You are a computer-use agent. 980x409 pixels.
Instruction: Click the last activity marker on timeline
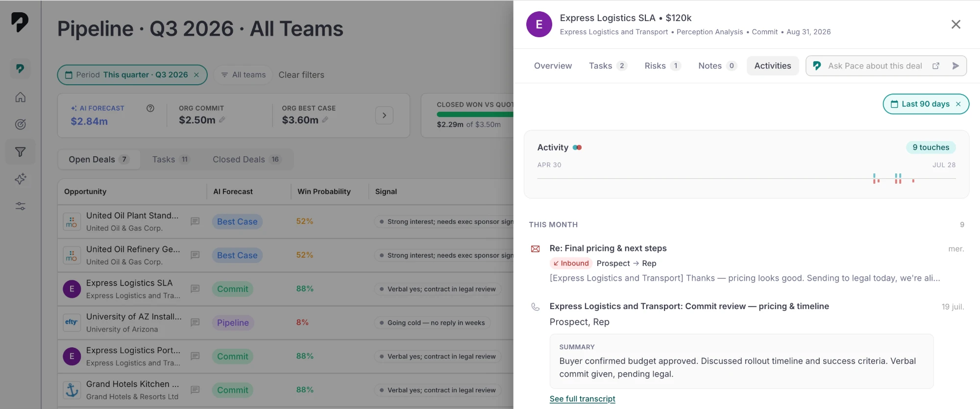point(913,181)
